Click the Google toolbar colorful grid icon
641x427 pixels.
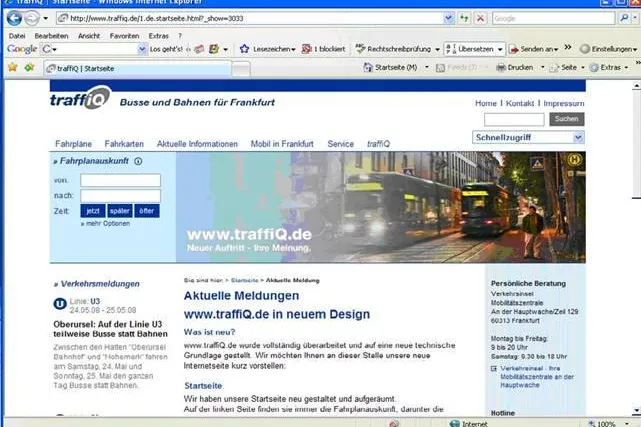pos(214,49)
